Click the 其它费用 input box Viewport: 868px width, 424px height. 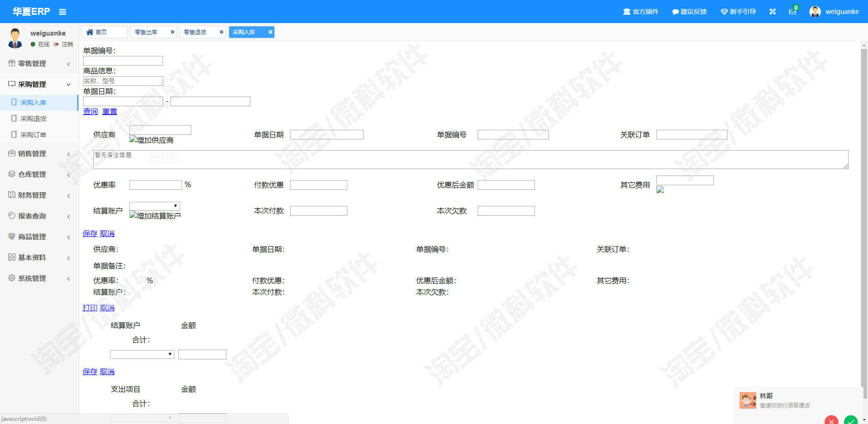coord(685,180)
